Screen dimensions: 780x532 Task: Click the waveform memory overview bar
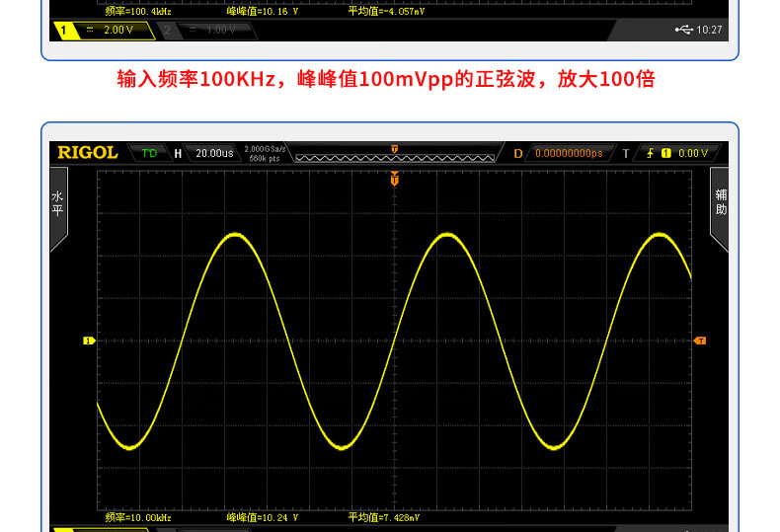click(395, 157)
